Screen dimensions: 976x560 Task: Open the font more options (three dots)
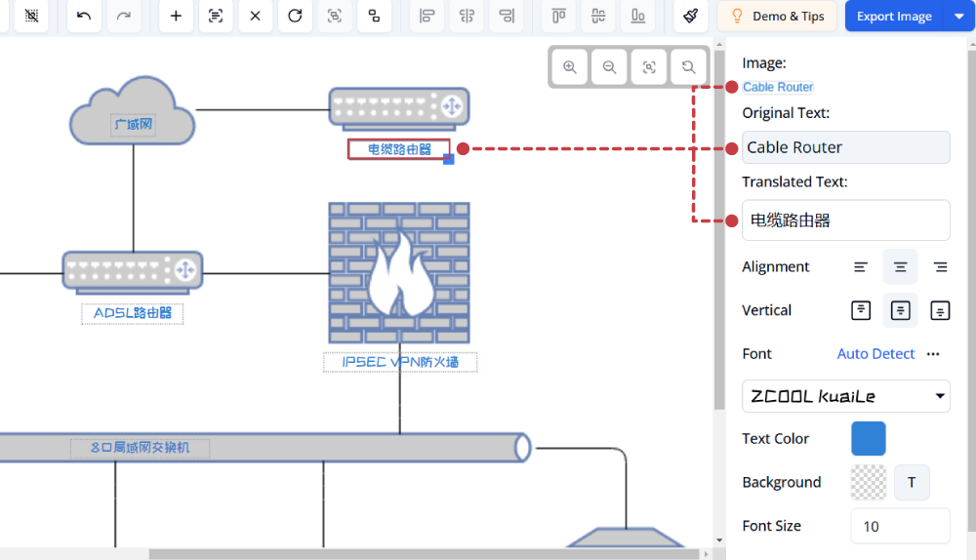point(933,354)
